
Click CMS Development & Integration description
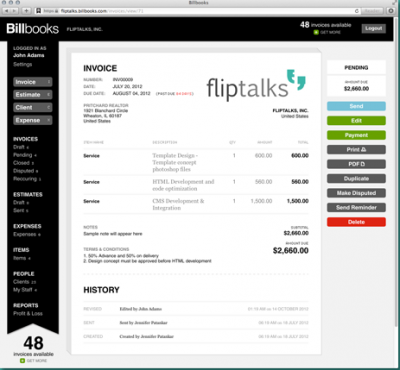[x=178, y=204]
